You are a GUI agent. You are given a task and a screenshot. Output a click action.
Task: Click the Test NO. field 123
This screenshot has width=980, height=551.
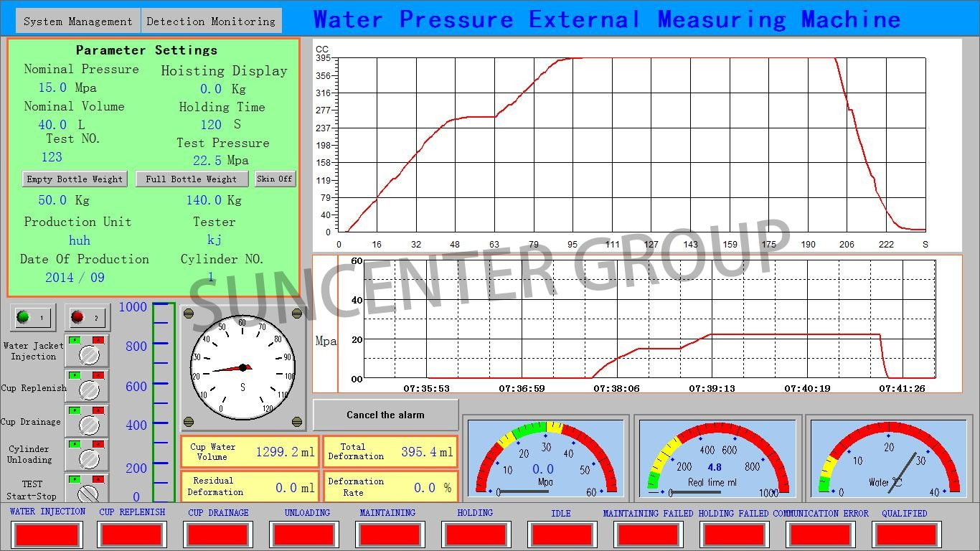point(52,157)
